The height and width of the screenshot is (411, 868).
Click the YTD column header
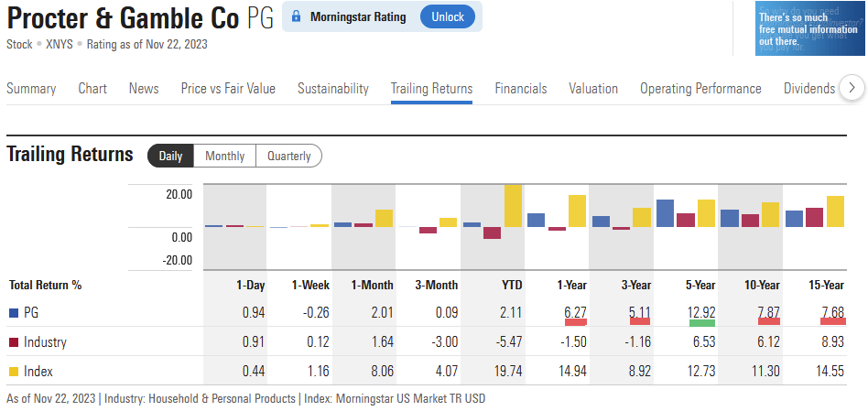tap(512, 286)
